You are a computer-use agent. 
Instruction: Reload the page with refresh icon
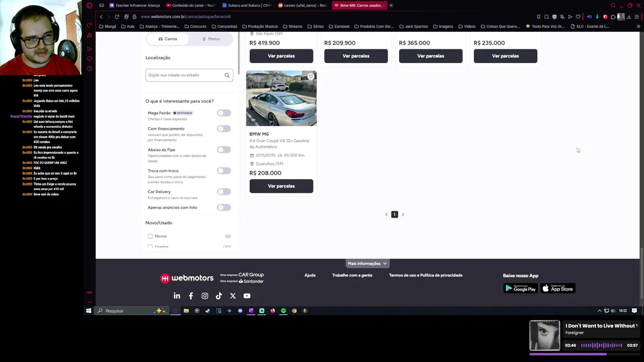(x=117, y=17)
